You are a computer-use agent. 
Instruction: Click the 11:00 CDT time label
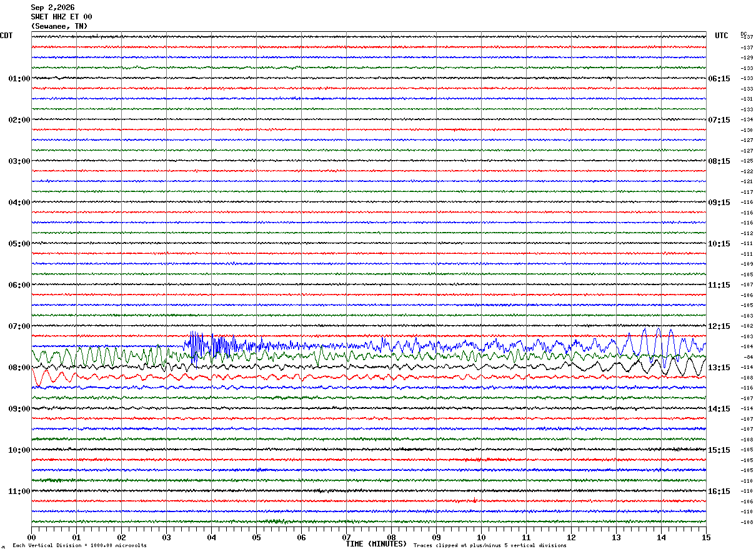click(19, 491)
